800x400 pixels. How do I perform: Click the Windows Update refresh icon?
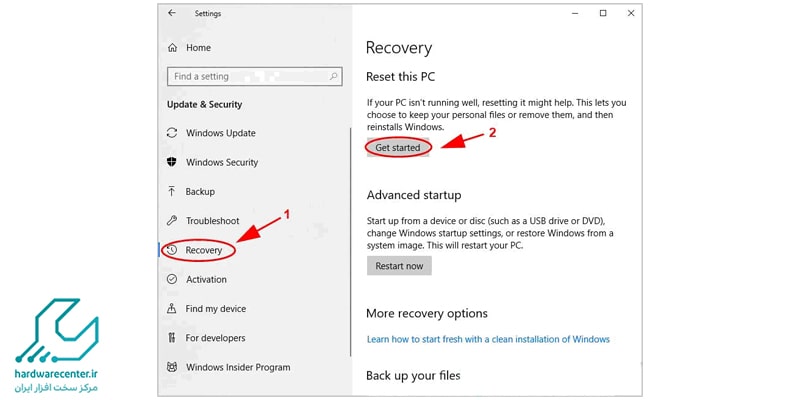[x=172, y=133]
